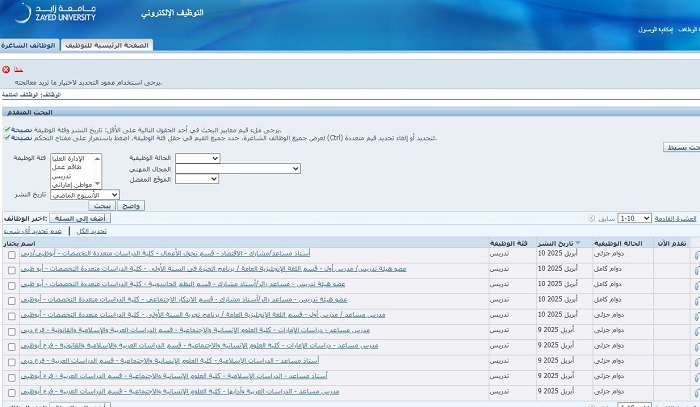The height and width of the screenshot is (407, 700).
Task: Select the checkbox of the second job row
Action: point(11,270)
